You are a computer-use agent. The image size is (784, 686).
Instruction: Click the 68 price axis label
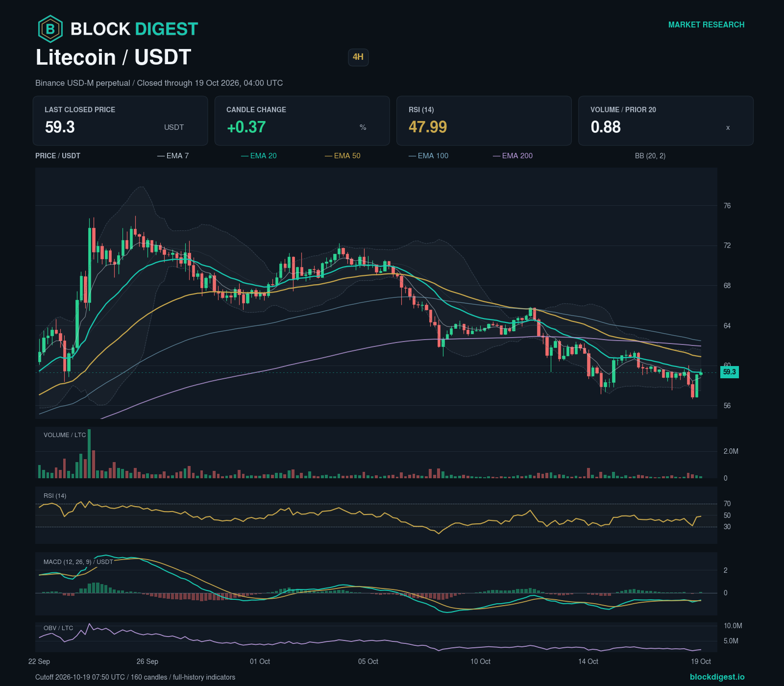727,286
